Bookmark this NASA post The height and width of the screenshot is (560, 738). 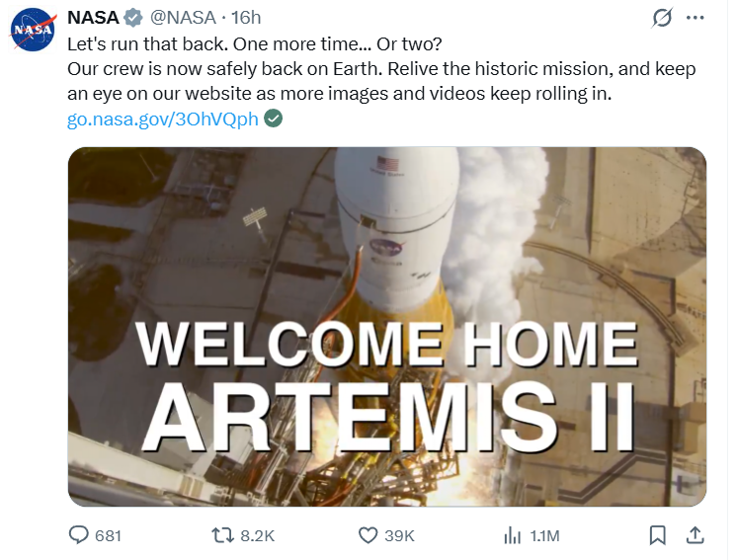(x=658, y=535)
